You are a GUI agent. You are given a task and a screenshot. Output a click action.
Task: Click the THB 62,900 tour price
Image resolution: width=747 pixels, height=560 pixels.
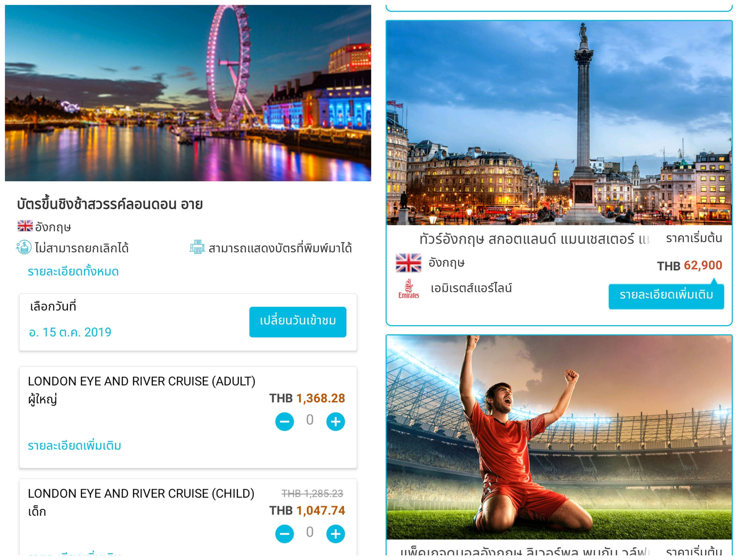689,266
